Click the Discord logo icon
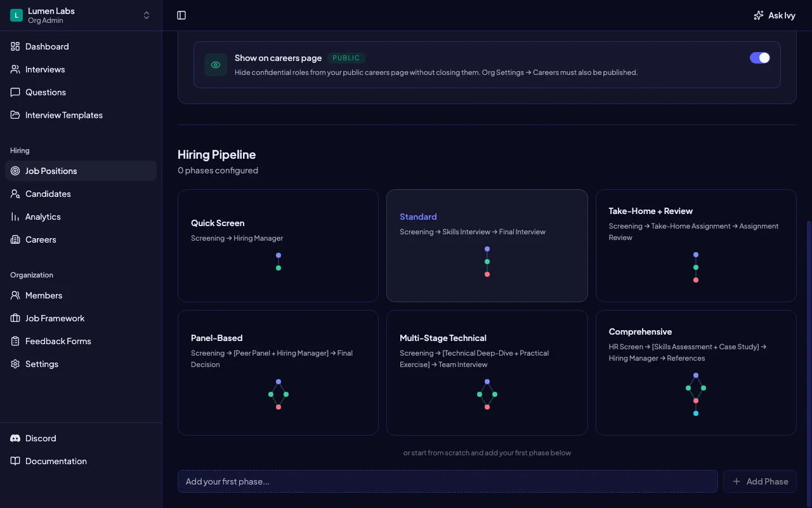 (15, 438)
